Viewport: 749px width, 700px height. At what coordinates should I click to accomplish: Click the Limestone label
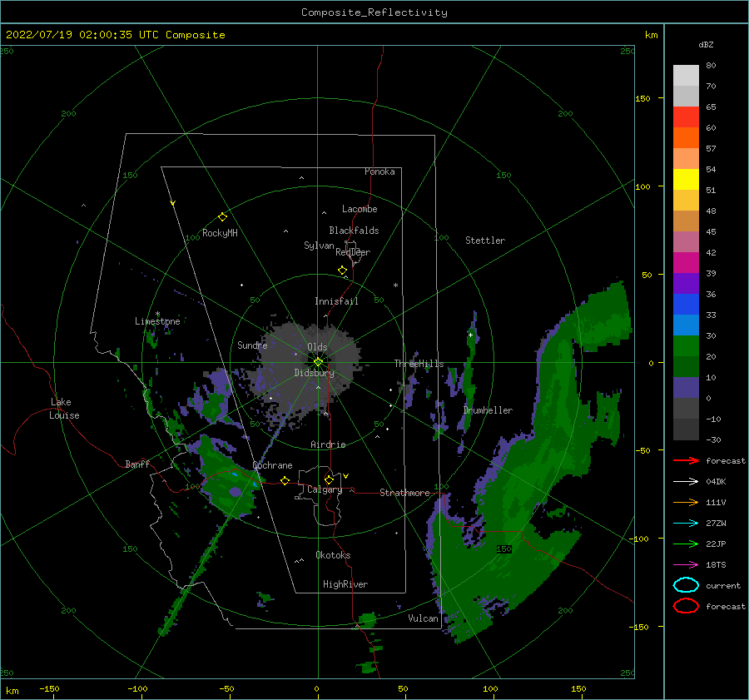[x=157, y=321]
